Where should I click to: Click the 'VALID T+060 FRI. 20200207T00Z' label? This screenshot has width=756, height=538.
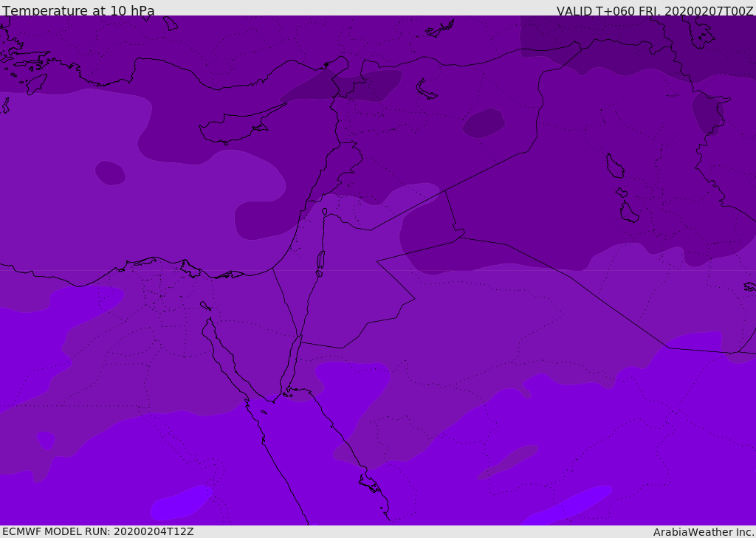pos(655,11)
